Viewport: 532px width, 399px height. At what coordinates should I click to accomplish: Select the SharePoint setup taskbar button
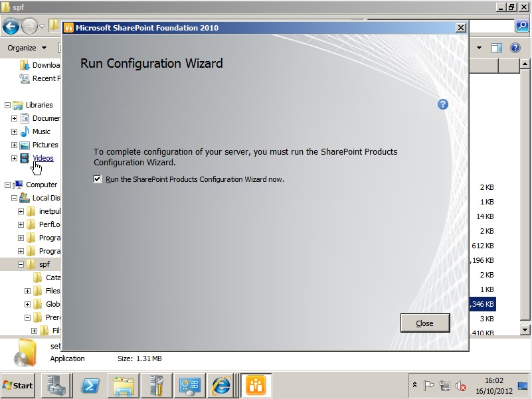coord(256,386)
